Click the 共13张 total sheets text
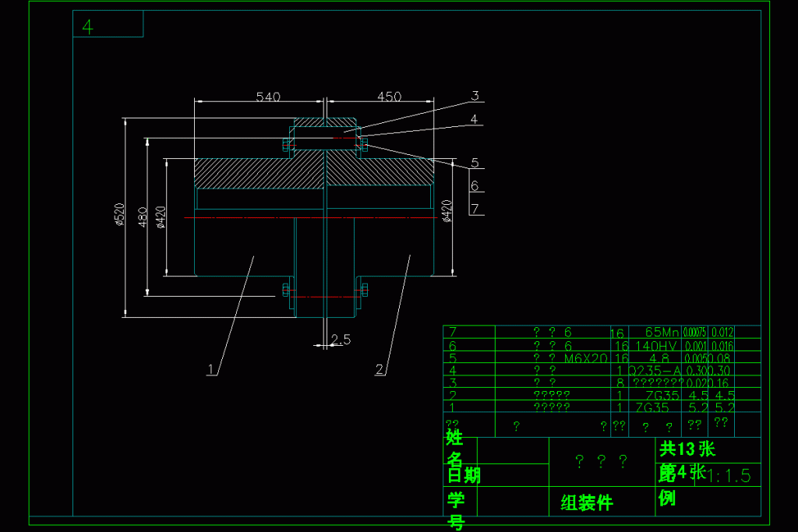Viewport: 798px width, 532px height. (x=687, y=449)
